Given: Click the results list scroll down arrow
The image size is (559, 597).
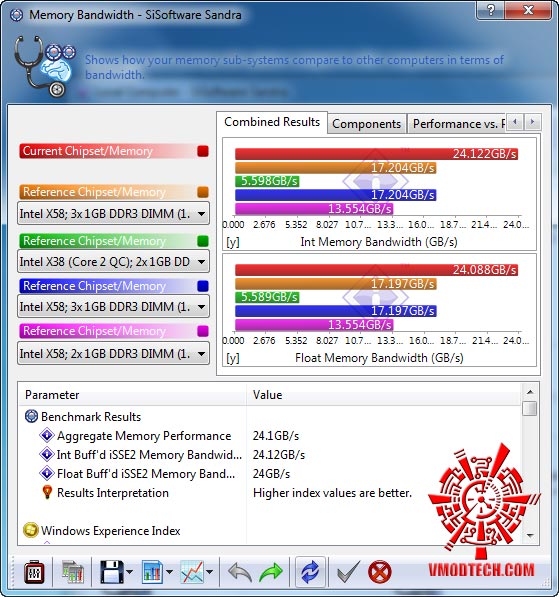Looking at the screenshot, I should point(530,535).
